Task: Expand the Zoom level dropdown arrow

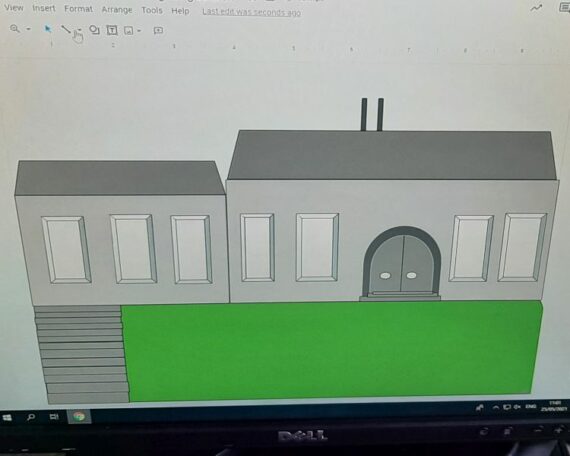Action: pos(28,29)
